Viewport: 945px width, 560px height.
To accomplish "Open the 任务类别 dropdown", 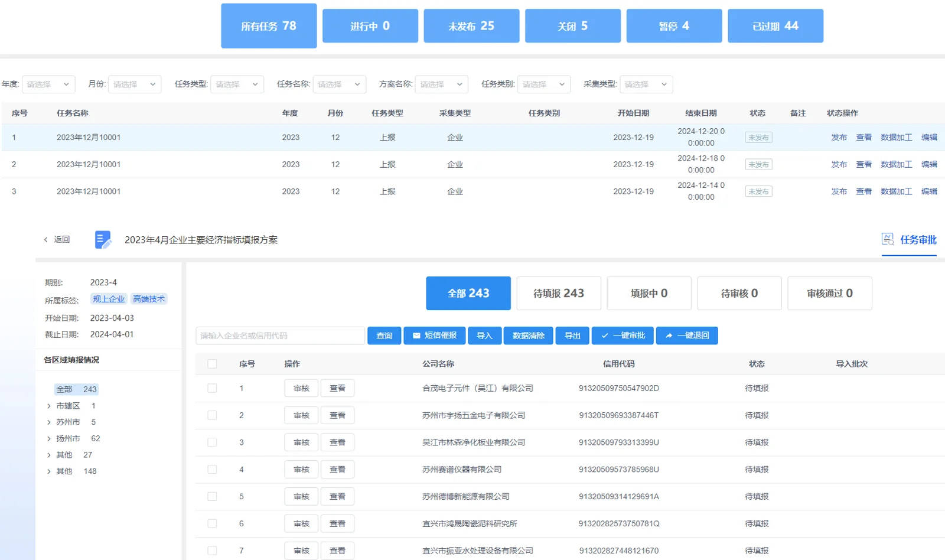I will [x=544, y=84].
